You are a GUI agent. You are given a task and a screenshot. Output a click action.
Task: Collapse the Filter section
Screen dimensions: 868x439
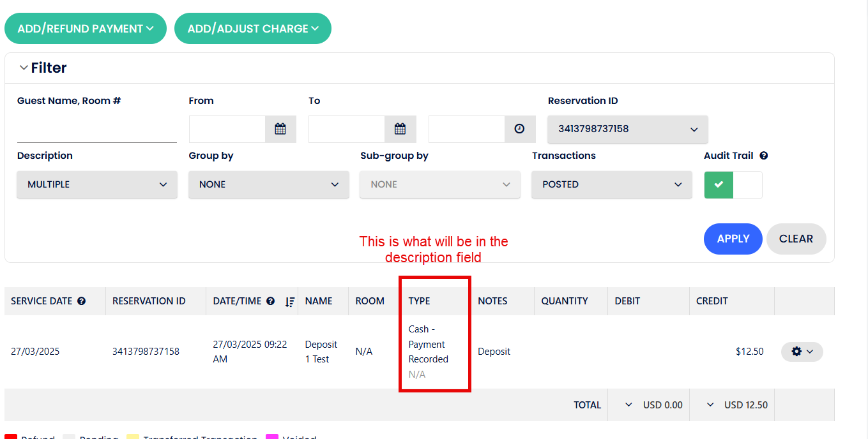pyautogui.click(x=24, y=68)
